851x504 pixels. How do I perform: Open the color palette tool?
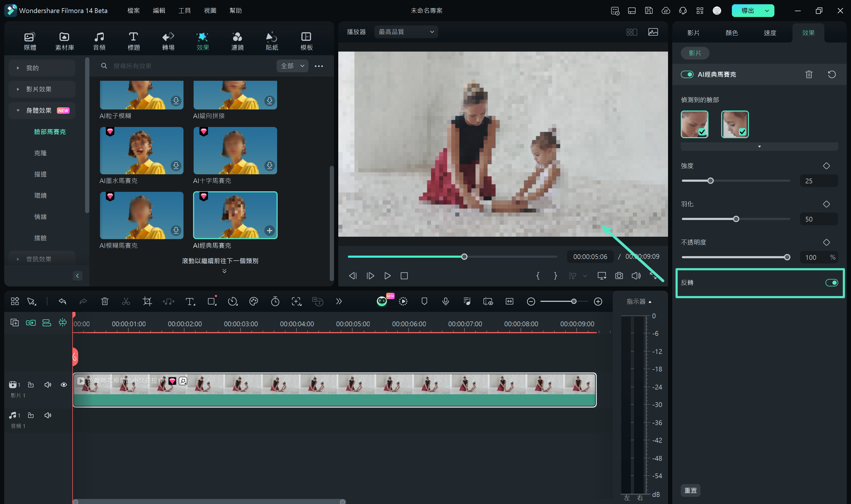tap(253, 301)
